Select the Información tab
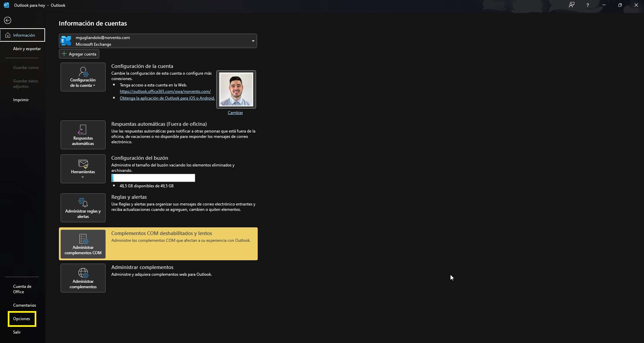Image resolution: width=644 pixels, height=343 pixels. [23, 35]
